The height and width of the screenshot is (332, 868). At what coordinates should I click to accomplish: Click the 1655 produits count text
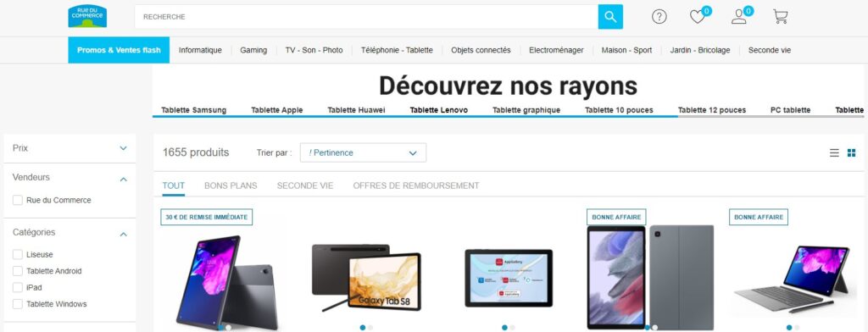pyautogui.click(x=196, y=152)
